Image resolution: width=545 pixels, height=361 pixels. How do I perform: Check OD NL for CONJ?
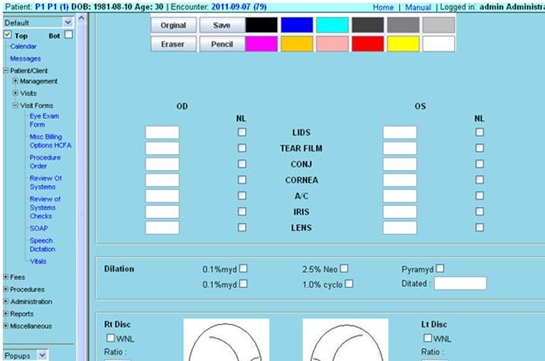click(242, 164)
